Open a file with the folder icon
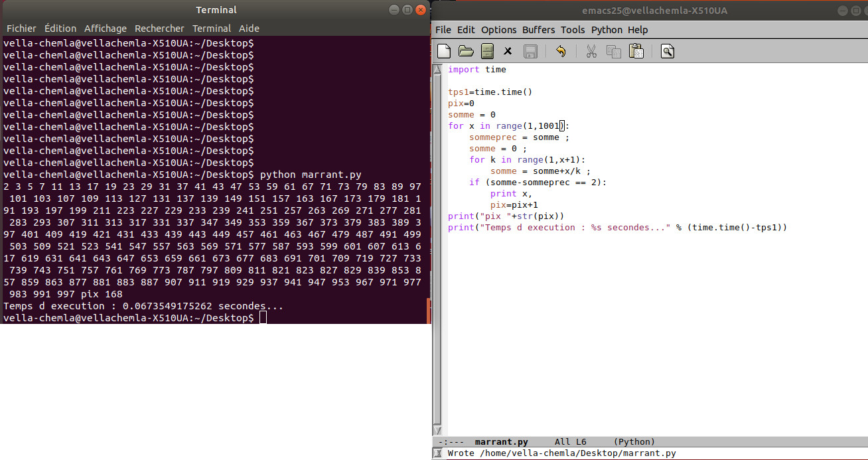Image resolution: width=868 pixels, height=460 pixels. click(466, 51)
